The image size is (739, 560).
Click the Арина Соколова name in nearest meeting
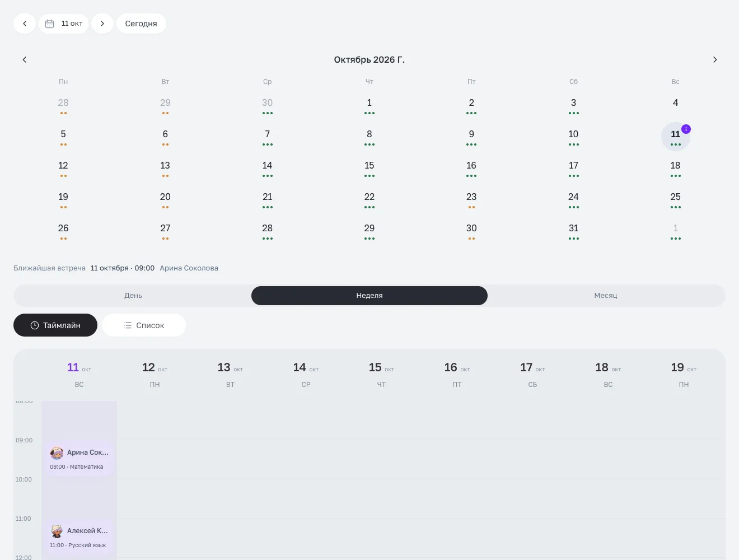point(189,268)
